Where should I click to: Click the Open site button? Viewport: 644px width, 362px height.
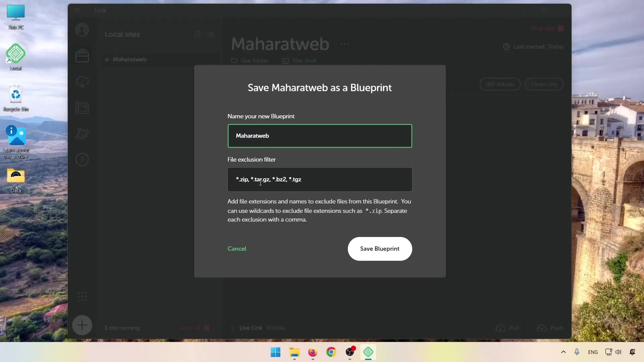coord(544,84)
